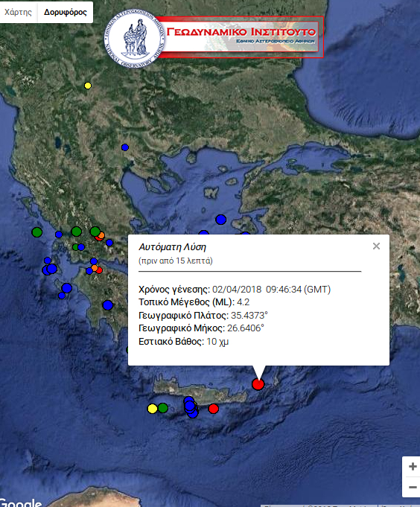Open the Γεωδυναμικό Ινστιτούτο banner
This screenshot has width=420, height=507.
pyautogui.click(x=241, y=36)
